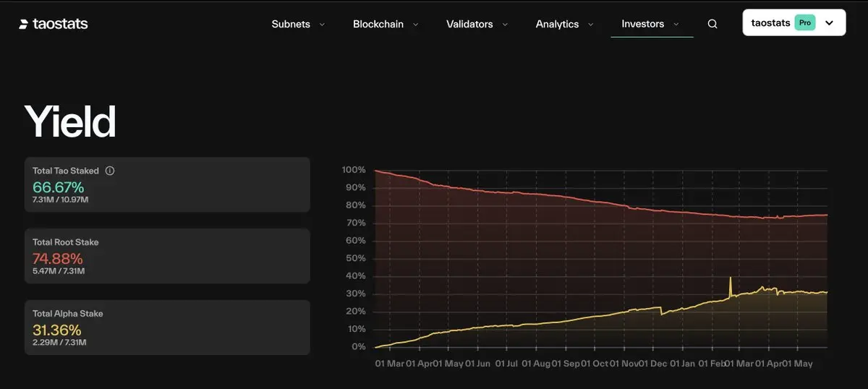The height and width of the screenshot is (389, 868).
Task: Click the 2.29M / 7.31M text
Action: point(59,343)
